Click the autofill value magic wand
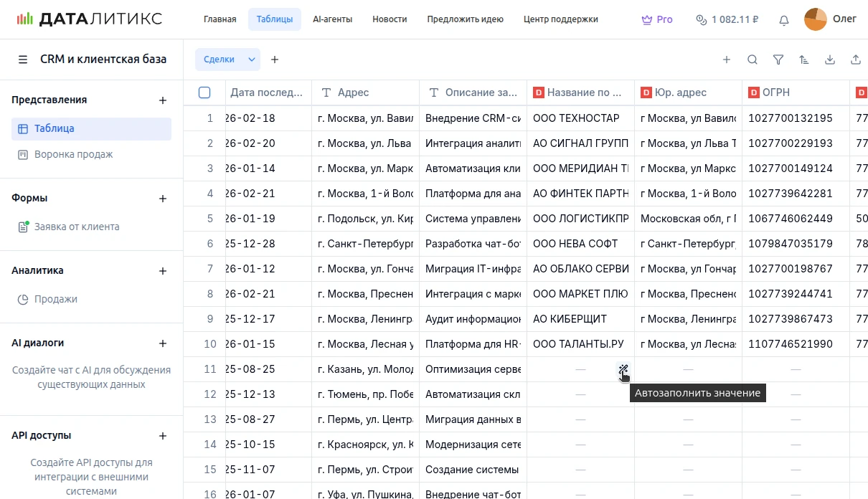Image resolution: width=868 pixels, height=499 pixels. [623, 369]
